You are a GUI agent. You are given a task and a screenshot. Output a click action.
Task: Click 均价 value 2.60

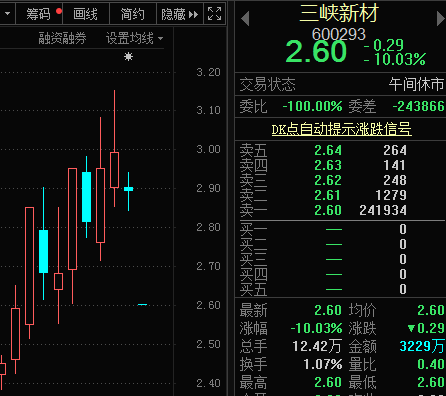point(431,310)
